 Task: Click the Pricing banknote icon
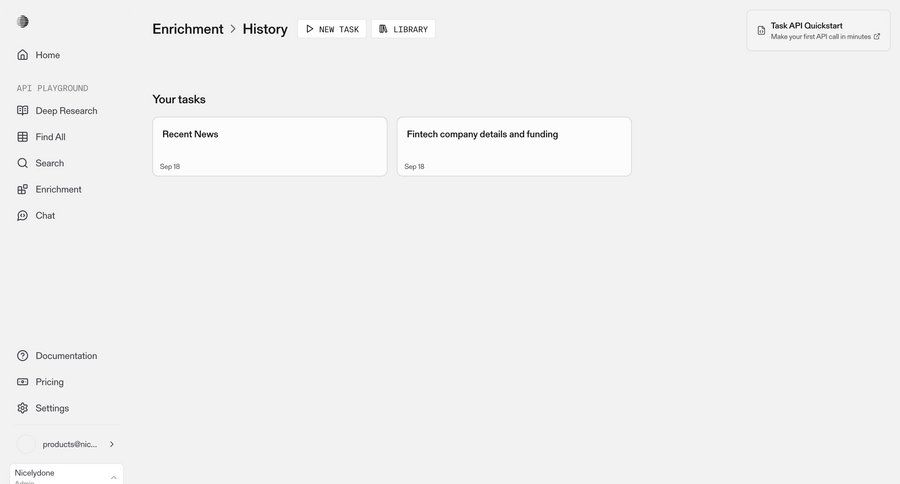(x=23, y=382)
